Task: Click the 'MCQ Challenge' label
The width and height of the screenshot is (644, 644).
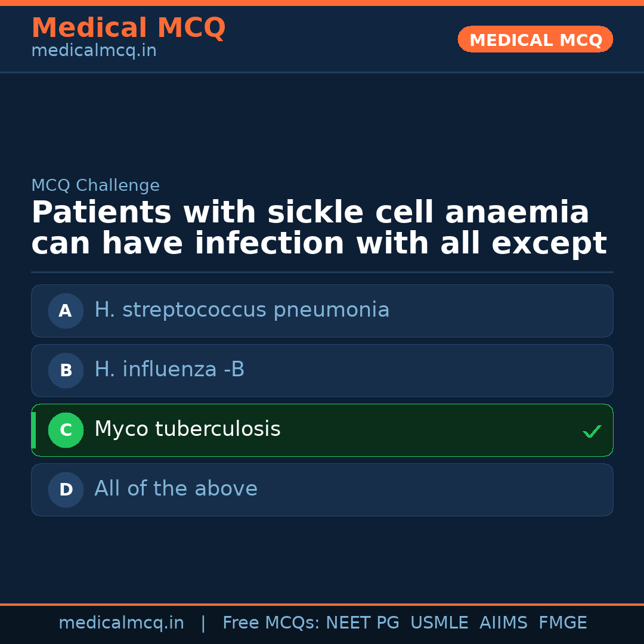Action: 95,185
